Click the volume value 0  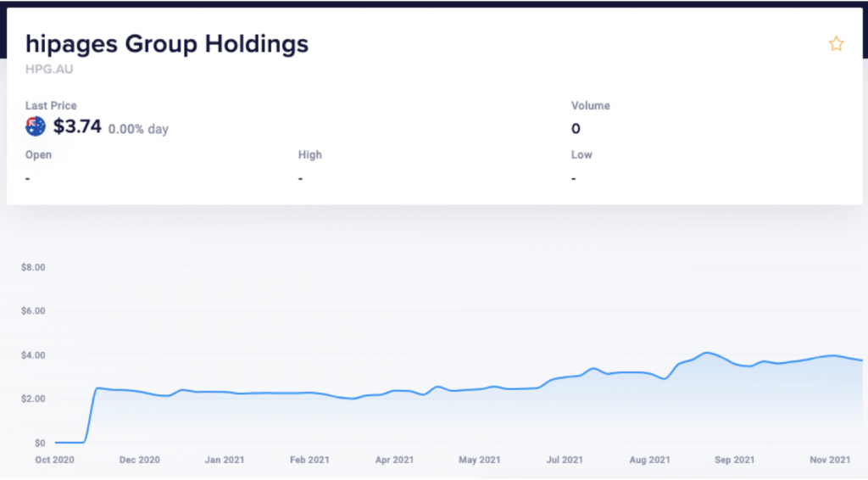[576, 129]
